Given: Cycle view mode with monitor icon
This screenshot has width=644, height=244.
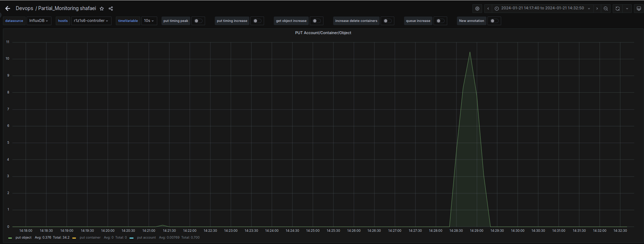Looking at the screenshot, I should click(x=639, y=9).
